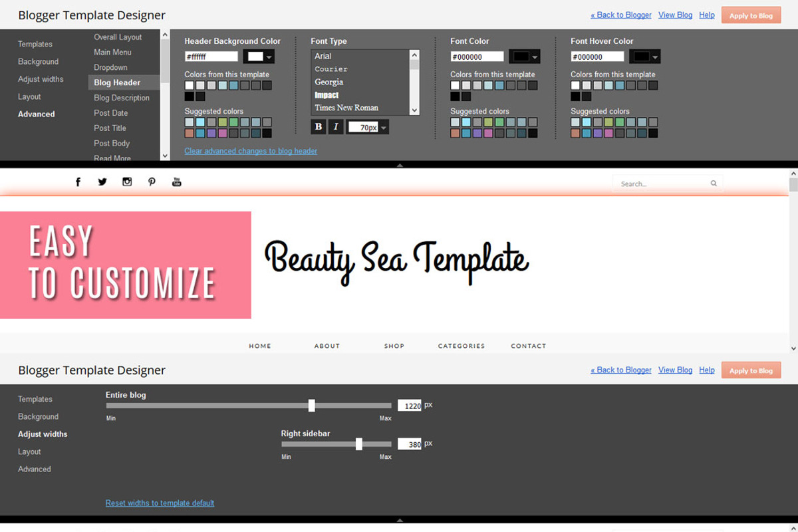
Task: Choose Post Date in advanced list
Action: pyautogui.click(x=111, y=113)
